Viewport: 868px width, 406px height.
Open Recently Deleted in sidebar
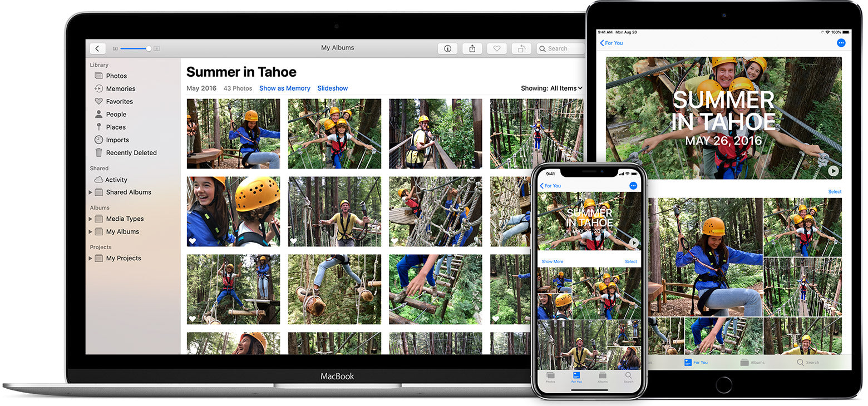131,153
